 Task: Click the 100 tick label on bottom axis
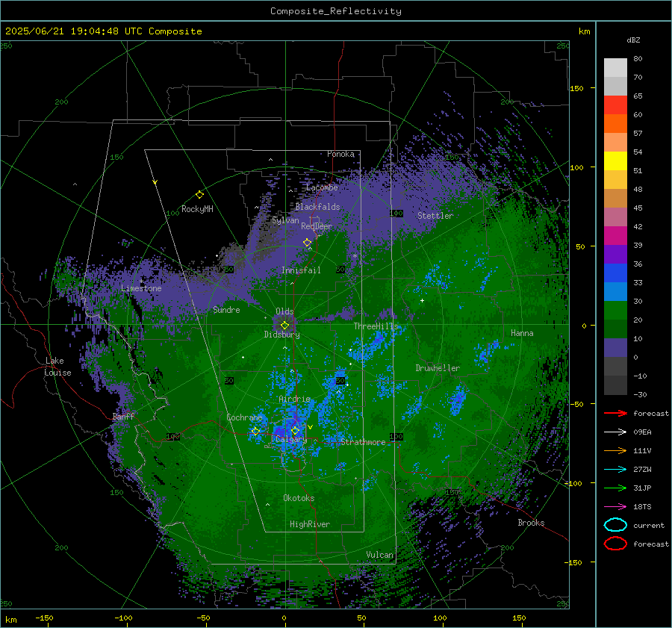tap(440, 618)
